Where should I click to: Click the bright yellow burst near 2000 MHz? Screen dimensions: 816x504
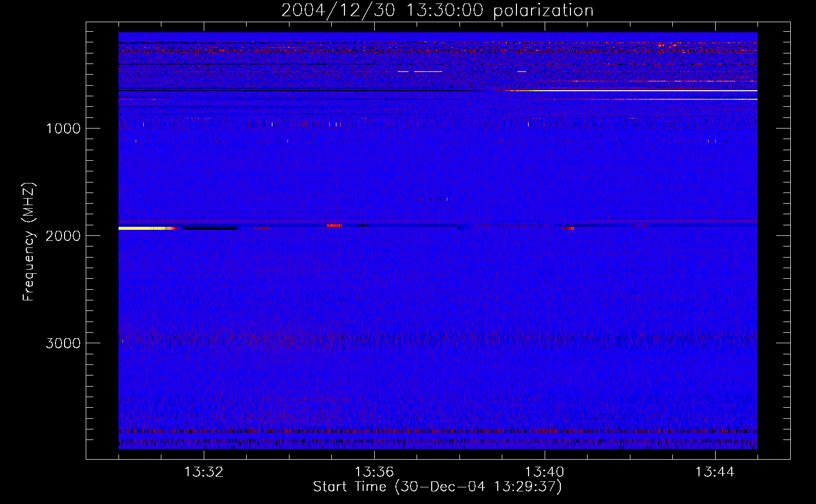click(146, 228)
